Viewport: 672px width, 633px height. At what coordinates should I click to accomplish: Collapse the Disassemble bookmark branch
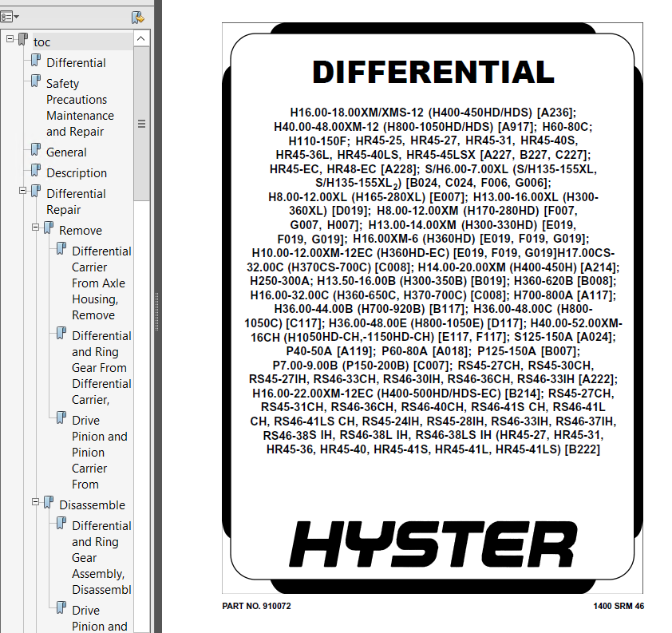click(36, 501)
